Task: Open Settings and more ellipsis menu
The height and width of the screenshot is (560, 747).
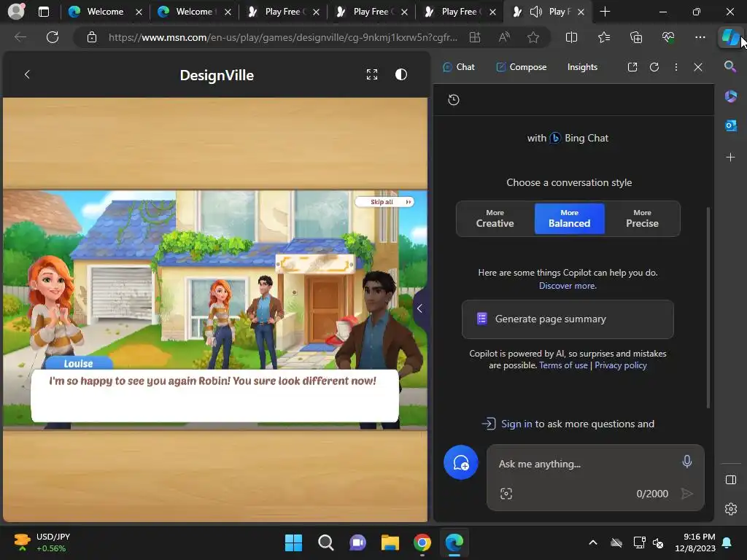Action: click(x=700, y=37)
